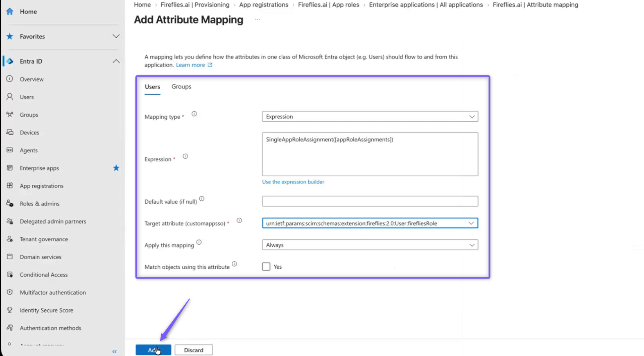Click the Entra ID diamond icon
Screen dimensions: 644x356
click(10, 61)
